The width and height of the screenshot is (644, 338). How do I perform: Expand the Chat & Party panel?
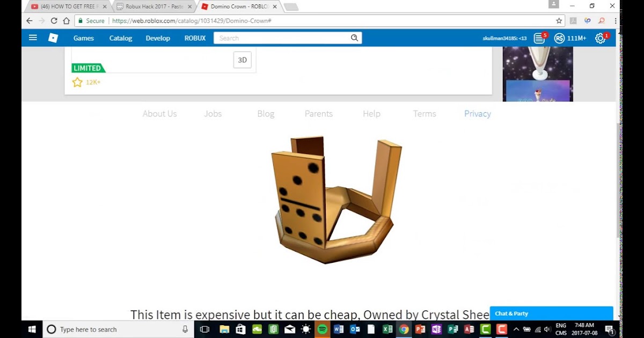tap(551, 314)
